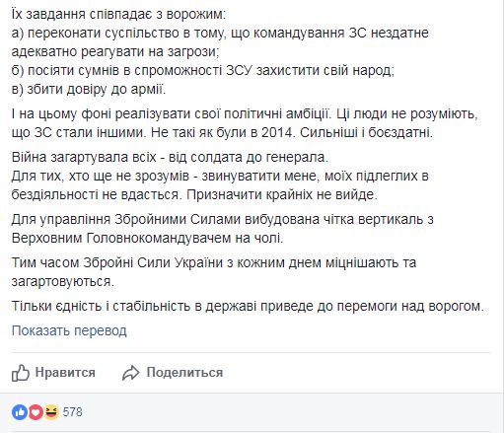
Task: Click the line 'Їх завдання співпадає з ворожим'
Action: click(119, 15)
